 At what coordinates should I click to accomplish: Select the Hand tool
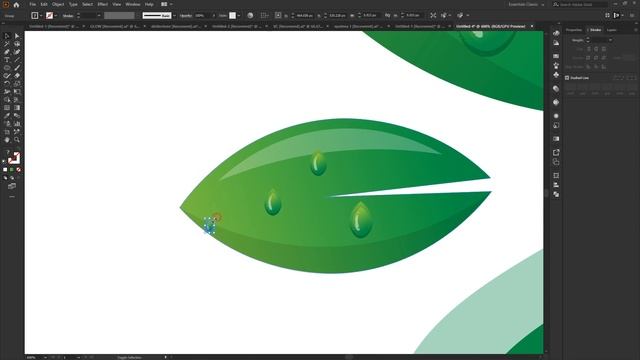click(7, 140)
